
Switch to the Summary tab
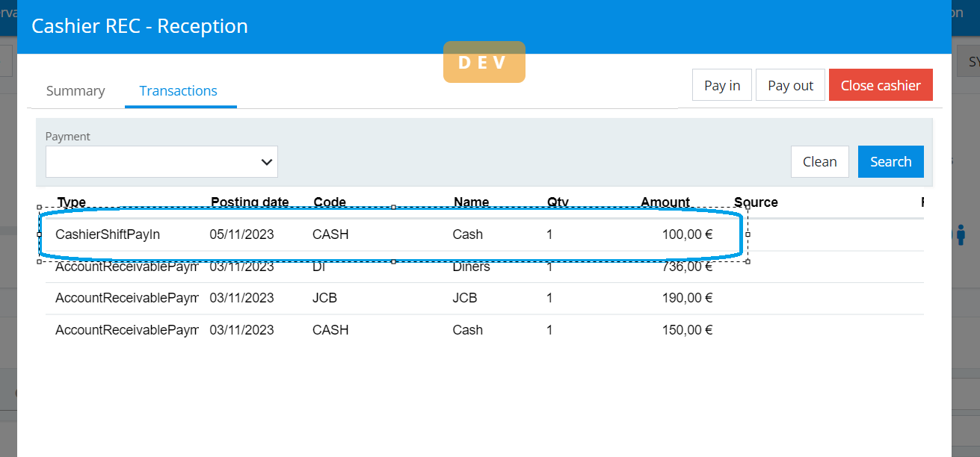(75, 91)
